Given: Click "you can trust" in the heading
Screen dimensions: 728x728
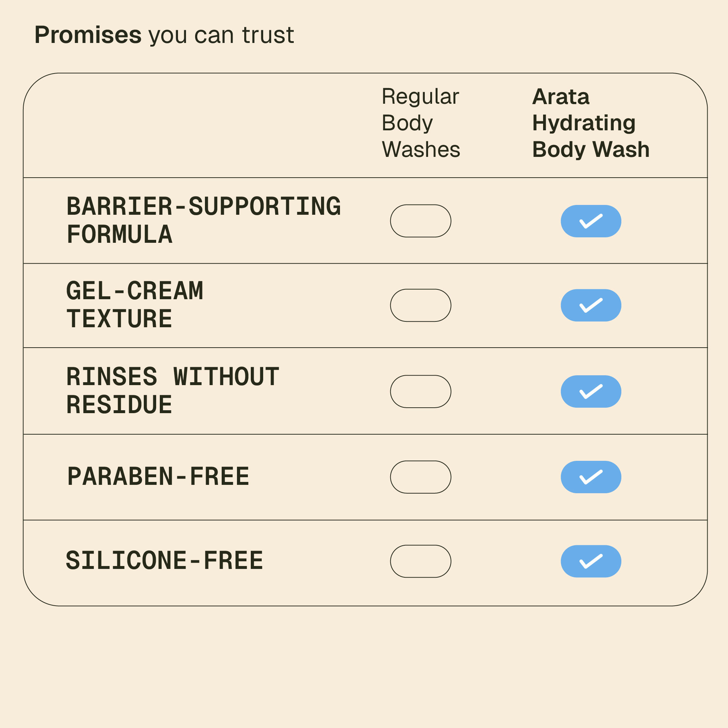Looking at the screenshot, I should tap(221, 35).
